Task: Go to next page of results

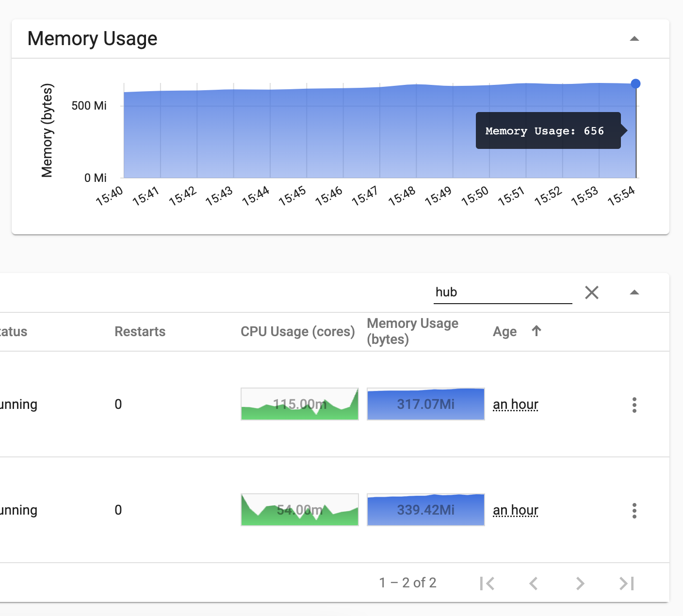Action: [580, 583]
